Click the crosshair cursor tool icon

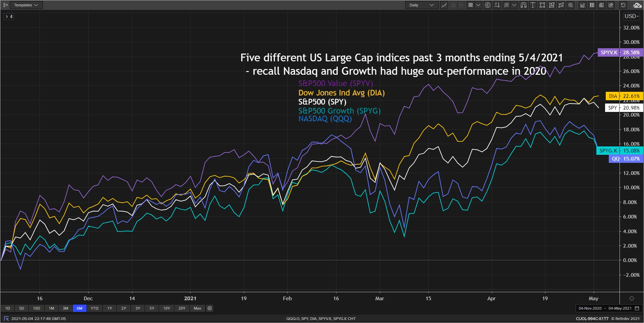coord(497,5)
